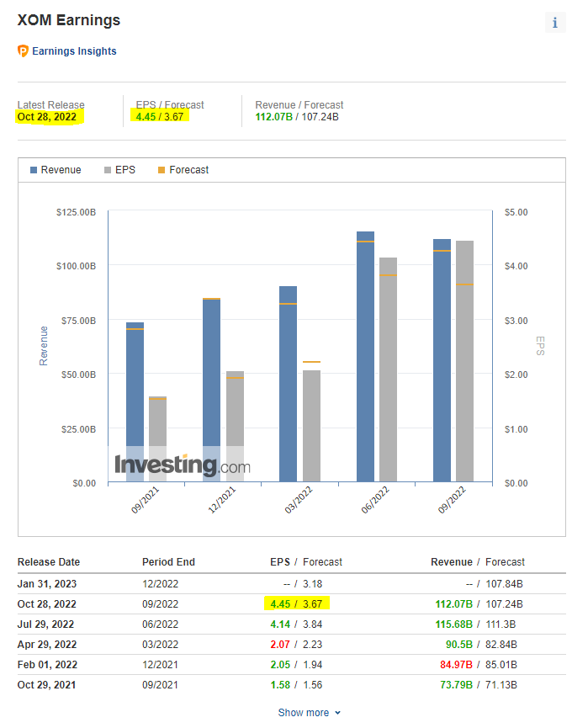572x728 pixels.
Task: Click the 09/2021 EPS gray bar
Action: pyautogui.click(x=157, y=439)
